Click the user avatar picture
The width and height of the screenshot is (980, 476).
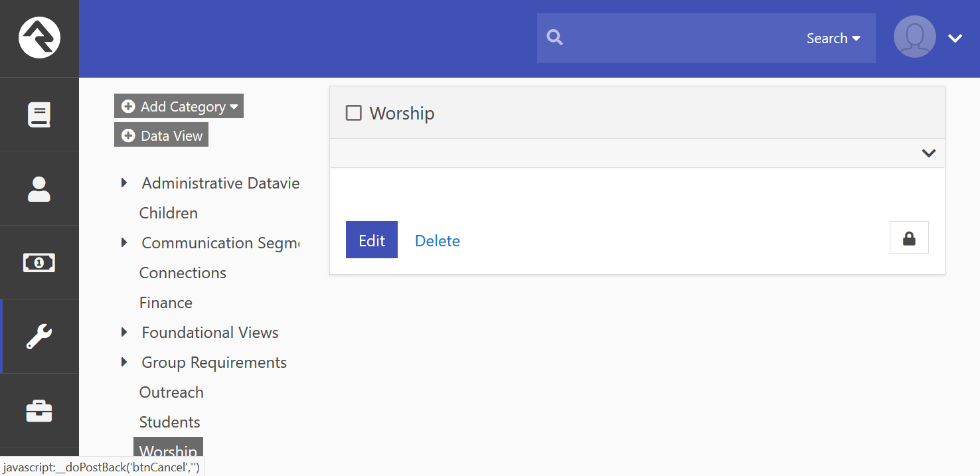coord(915,37)
